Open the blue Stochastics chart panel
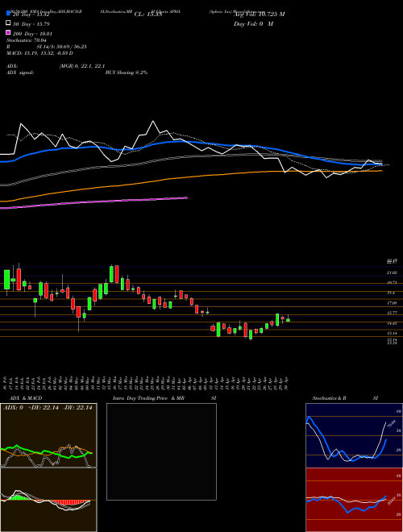The height and width of the screenshot is (532, 403). click(354, 435)
